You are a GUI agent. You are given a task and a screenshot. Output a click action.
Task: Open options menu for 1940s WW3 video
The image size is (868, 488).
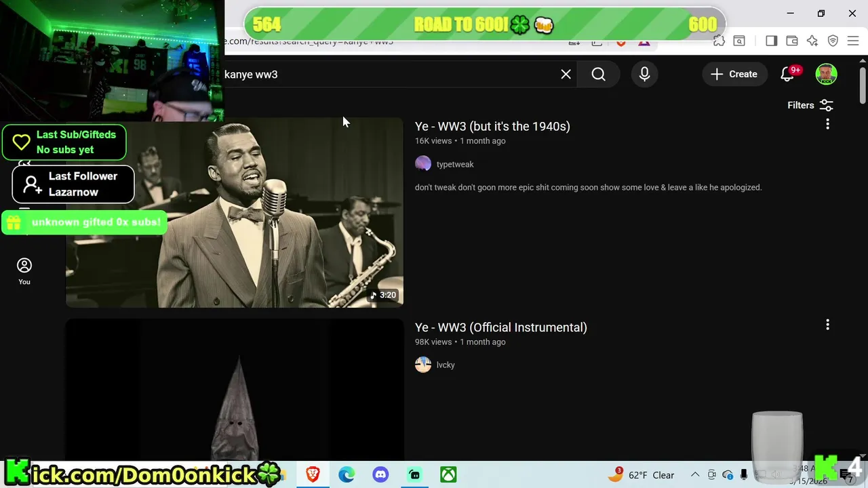827,124
